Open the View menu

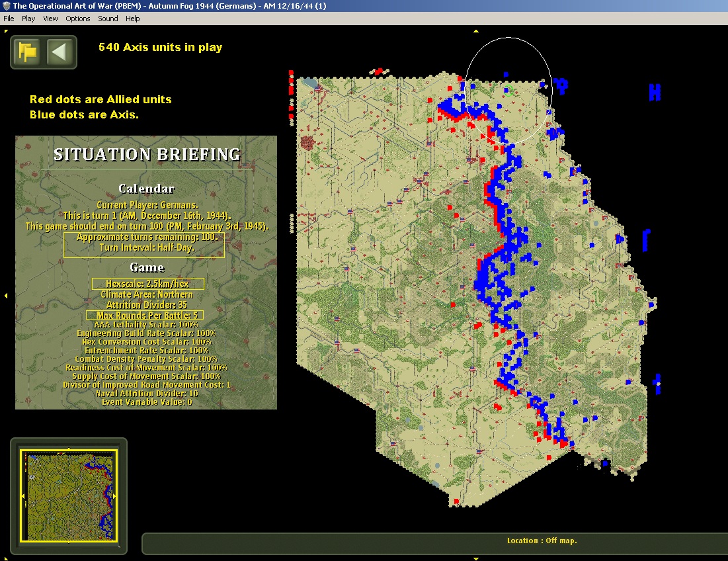point(50,19)
